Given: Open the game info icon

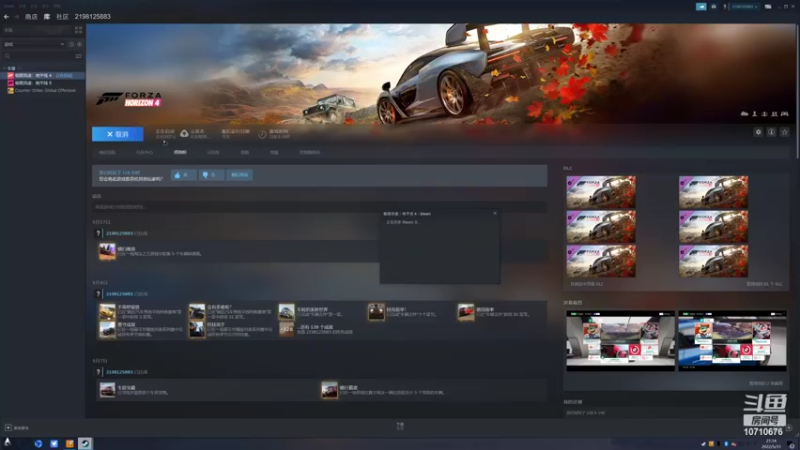Looking at the screenshot, I should click(771, 132).
